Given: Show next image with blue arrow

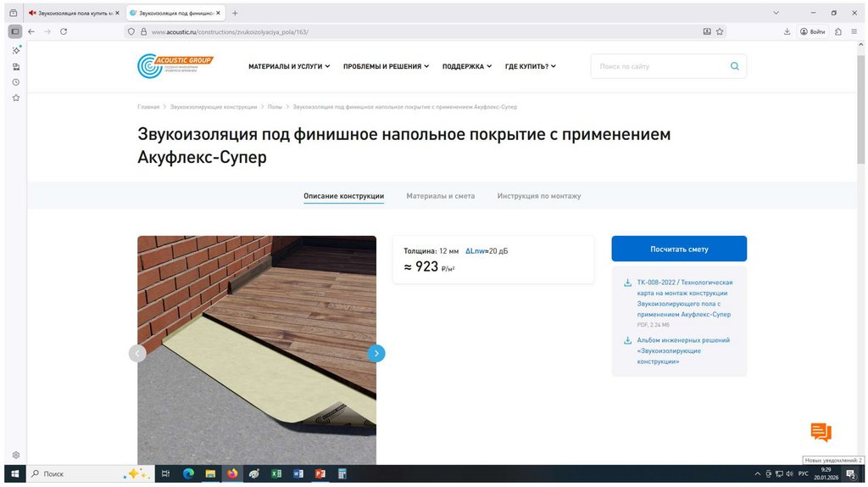Looking at the screenshot, I should pyautogui.click(x=376, y=354).
